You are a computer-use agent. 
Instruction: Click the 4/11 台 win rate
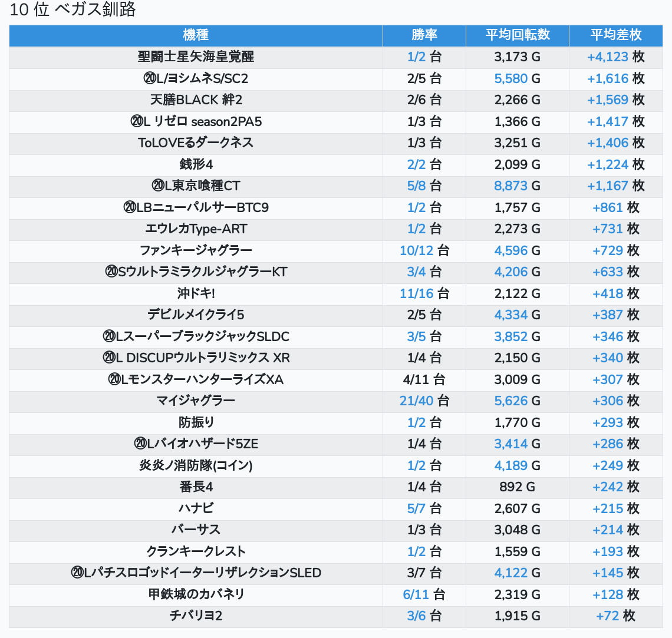(424, 380)
